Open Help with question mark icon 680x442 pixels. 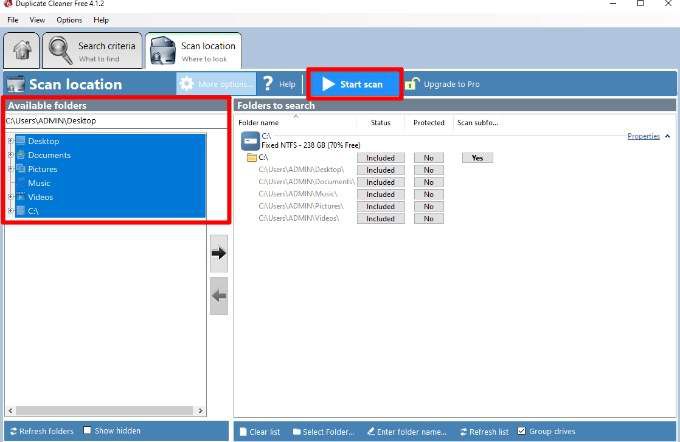point(279,84)
